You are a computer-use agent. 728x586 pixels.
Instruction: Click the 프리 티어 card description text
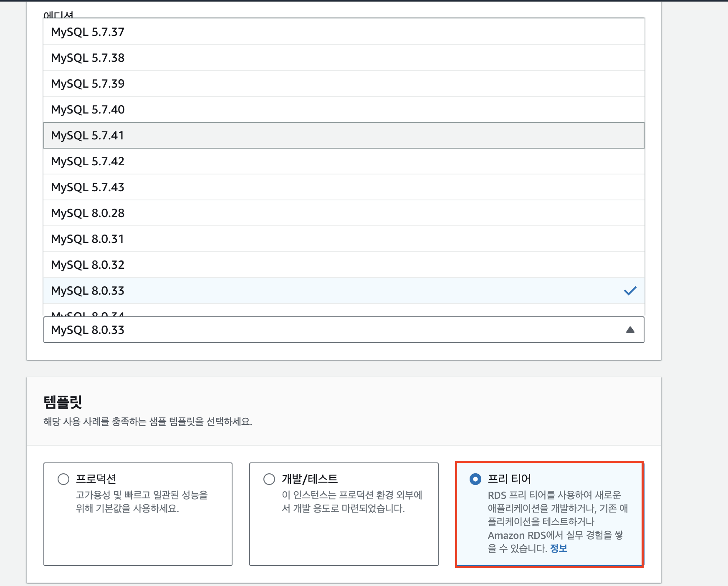click(x=558, y=522)
